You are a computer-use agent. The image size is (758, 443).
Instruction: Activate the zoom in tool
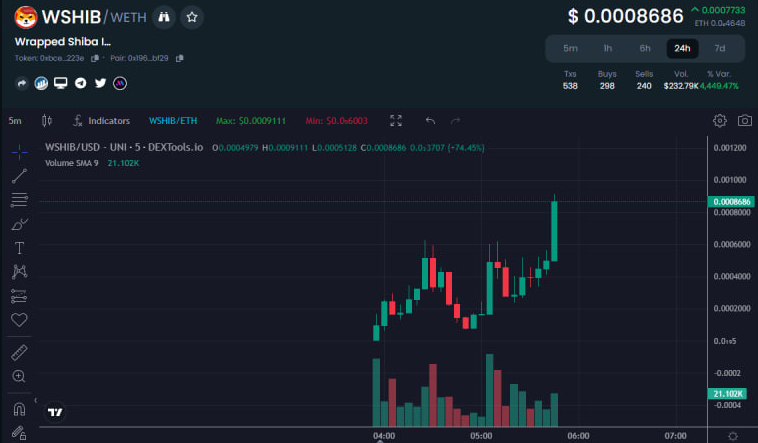19,376
